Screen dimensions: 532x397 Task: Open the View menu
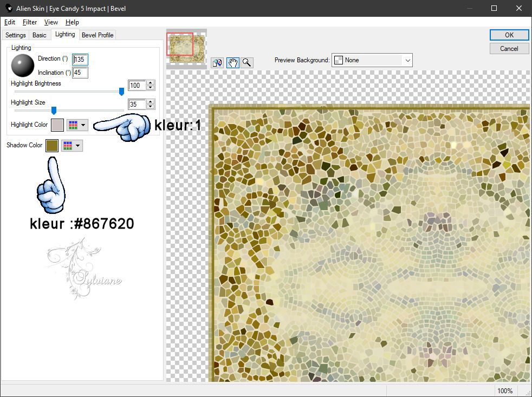pyautogui.click(x=51, y=22)
